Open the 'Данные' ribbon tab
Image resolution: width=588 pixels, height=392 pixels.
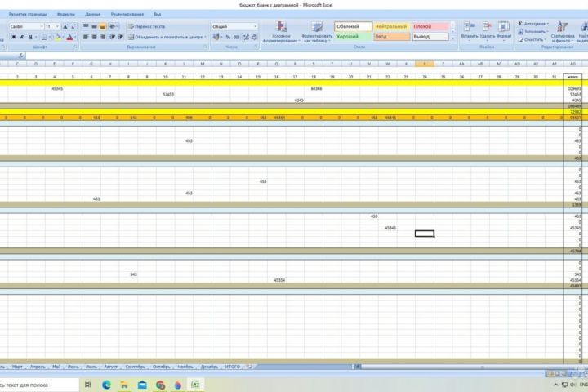[x=92, y=14]
